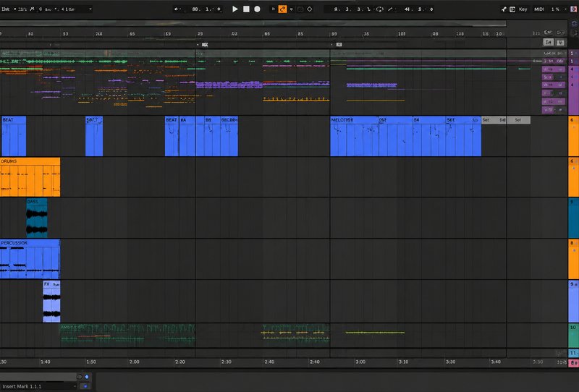Image resolution: width=579 pixels, height=392 pixels.
Task: Click the 3:00 mark on the time ruler
Action: [360, 362]
